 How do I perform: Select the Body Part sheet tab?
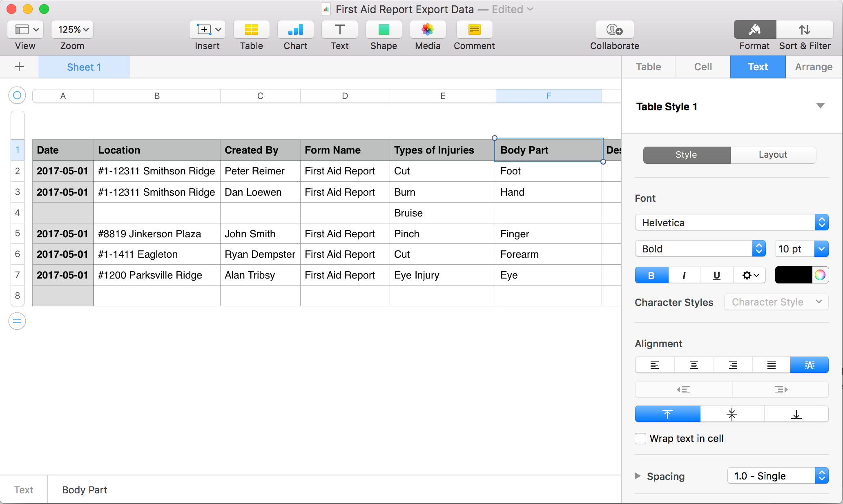[x=85, y=489]
